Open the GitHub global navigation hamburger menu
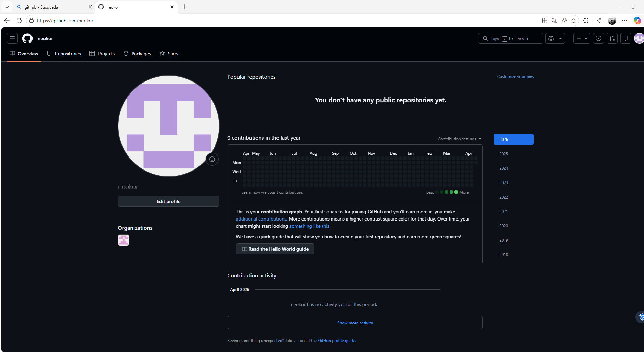Image resolution: width=644 pixels, height=352 pixels. pos(12,38)
